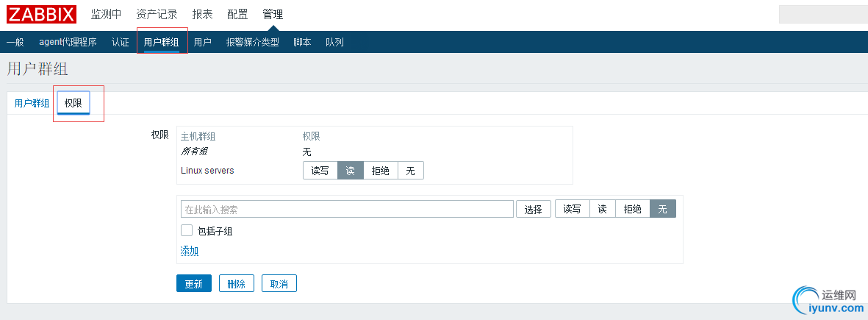Image resolution: width=868 pixels, height=320 pixels.
Task: Enable the 包括子组 checkbox
Action: click(x=187, y=230)
